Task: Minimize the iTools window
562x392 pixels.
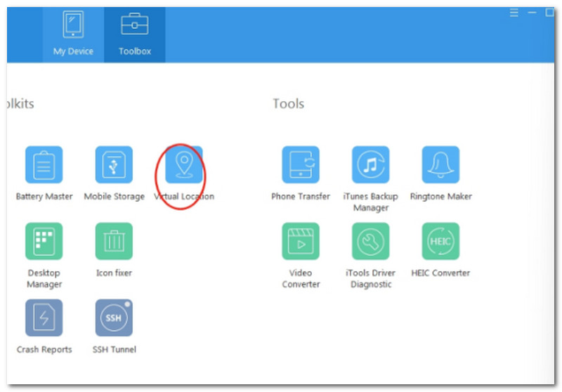Action: pos(532,13)
